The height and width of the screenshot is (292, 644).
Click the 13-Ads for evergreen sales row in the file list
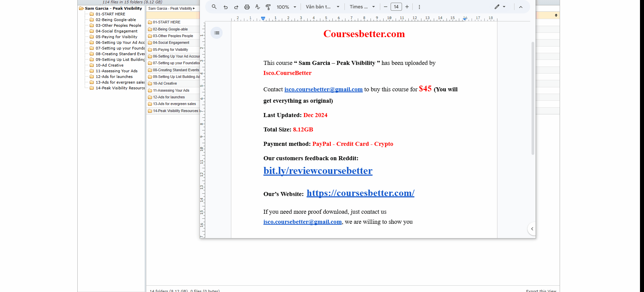[x=173, y=104]
